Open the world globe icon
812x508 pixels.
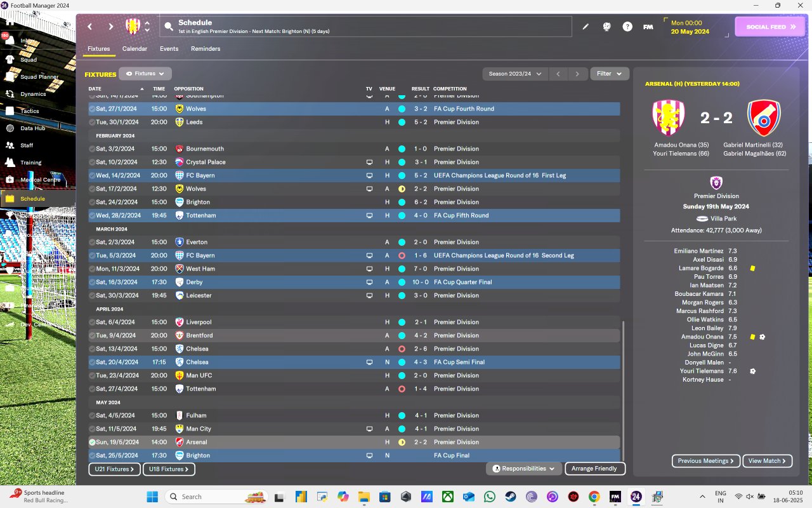(x=606, y=27)
